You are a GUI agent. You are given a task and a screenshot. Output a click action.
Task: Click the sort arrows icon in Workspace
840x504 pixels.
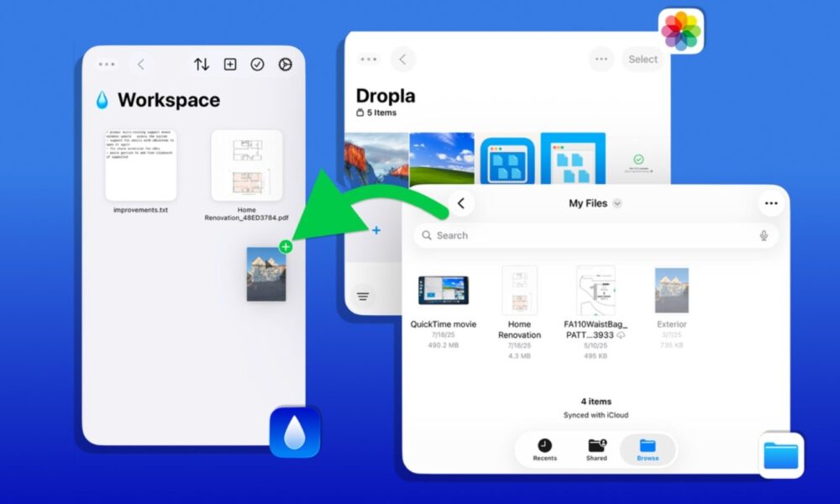(202, 65)
